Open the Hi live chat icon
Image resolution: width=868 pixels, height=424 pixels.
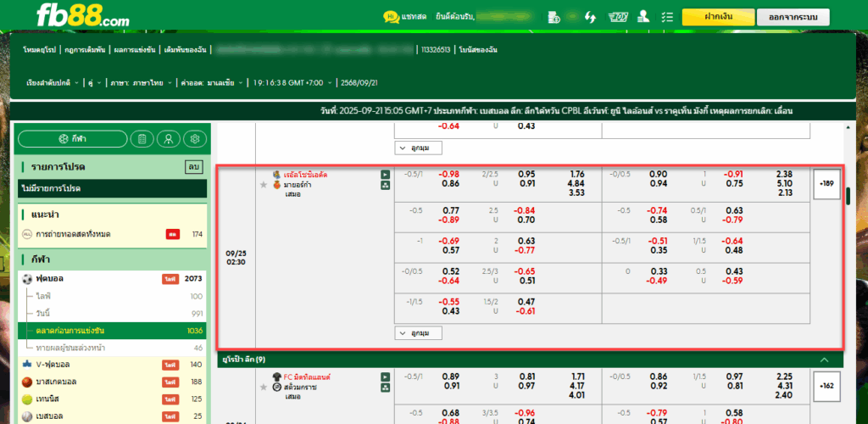pyautogui.click(x=391, y=17)
